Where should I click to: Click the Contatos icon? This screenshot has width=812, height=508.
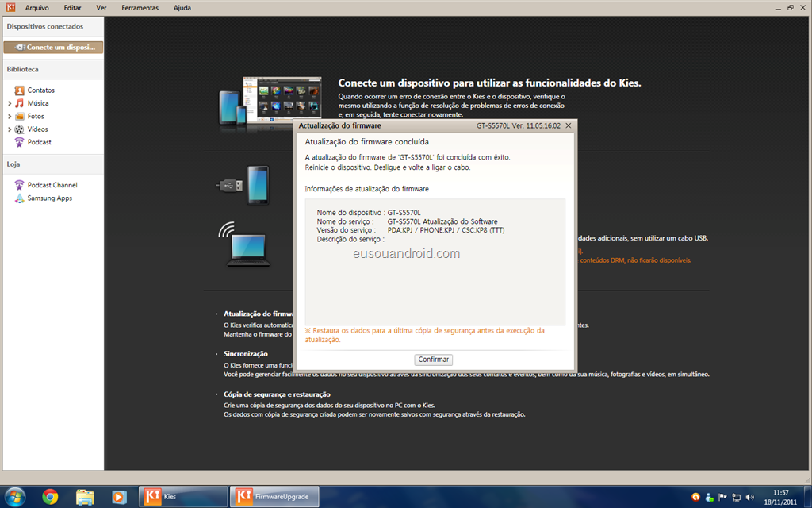point(20,90)
